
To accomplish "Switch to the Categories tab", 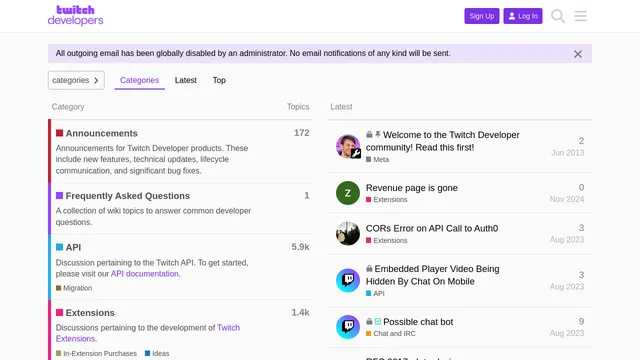I will [x=140, y=80].
